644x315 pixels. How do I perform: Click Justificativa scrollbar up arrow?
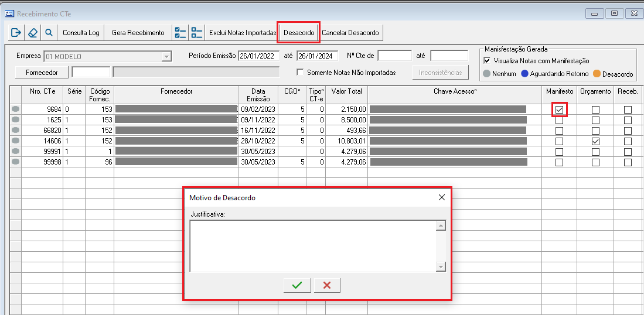pos(441,225)
